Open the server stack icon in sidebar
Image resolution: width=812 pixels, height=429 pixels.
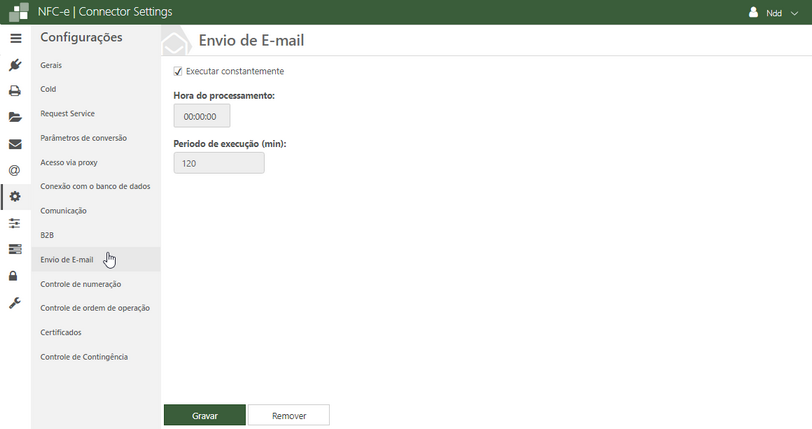(x=15, y=249)
